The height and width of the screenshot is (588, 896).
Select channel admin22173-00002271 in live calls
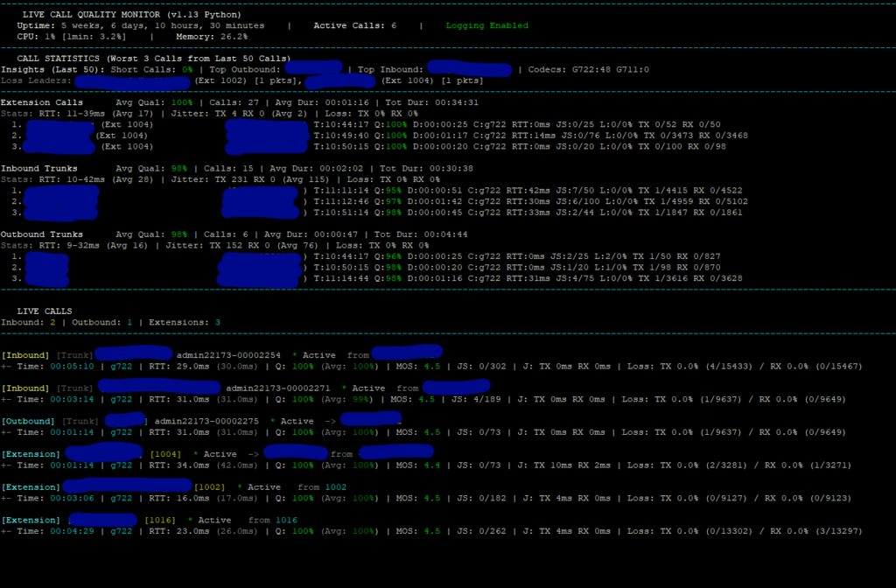277,388
